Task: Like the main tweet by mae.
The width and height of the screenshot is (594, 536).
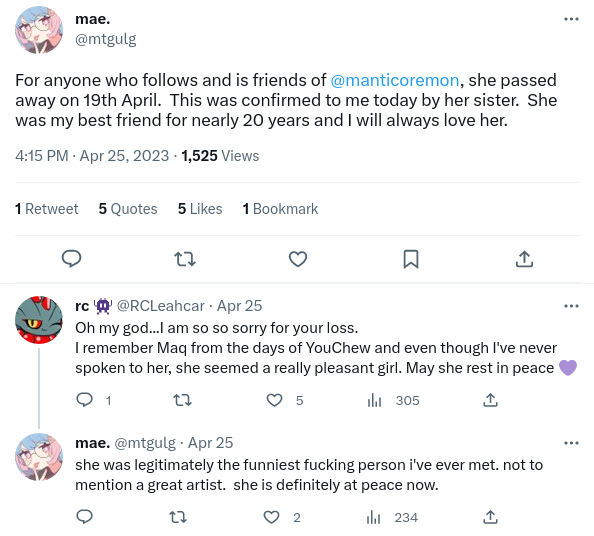Action: point(298,259)
